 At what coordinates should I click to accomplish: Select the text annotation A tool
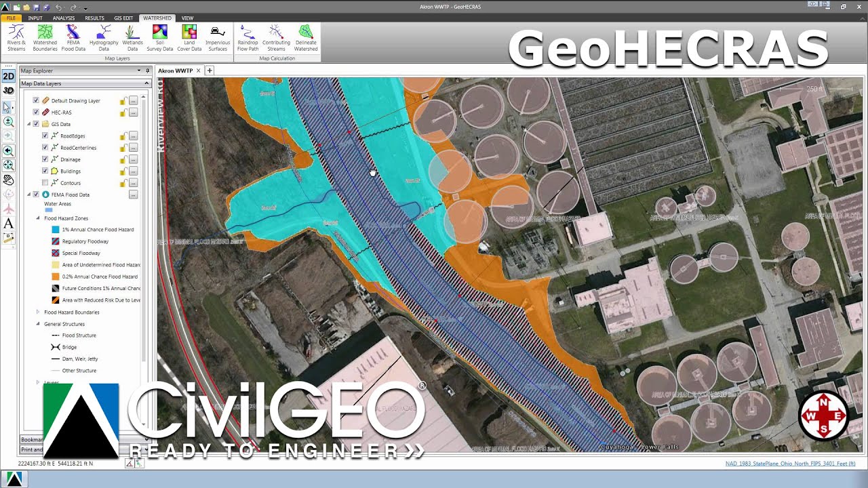tap(8, 223)
